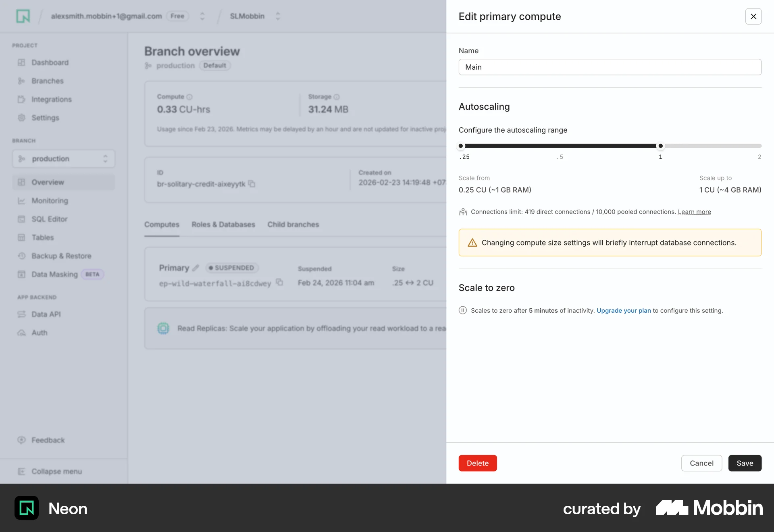
Task: Click the minimum autoscaling slider handle at .25
Action: pos(461,146)
